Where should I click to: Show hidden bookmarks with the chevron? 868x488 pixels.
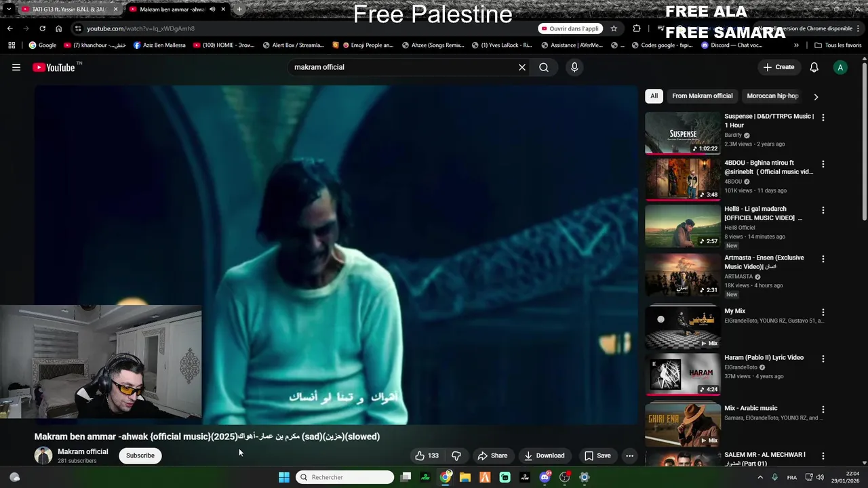pyautogui.click(x=796, y=45)
